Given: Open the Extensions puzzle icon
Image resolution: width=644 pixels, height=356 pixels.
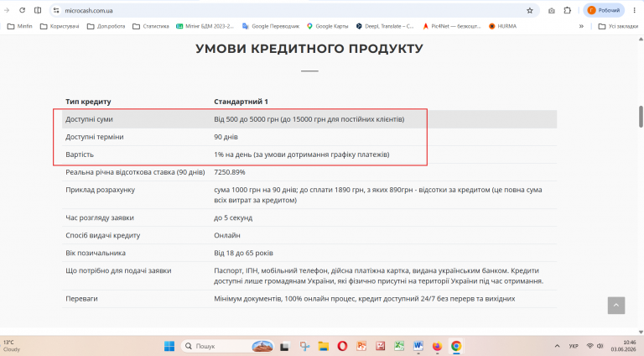Looking at the screenshot, I should tap(568, 11).
